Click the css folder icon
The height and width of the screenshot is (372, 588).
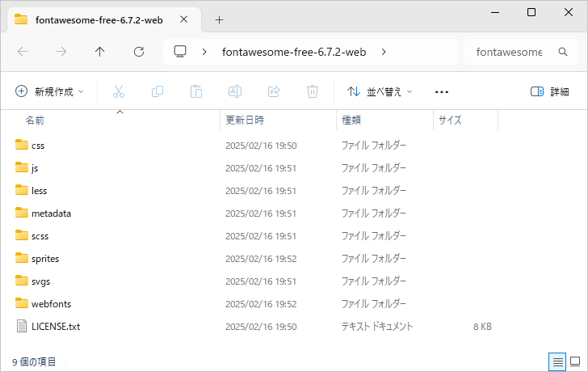pos(22,145)
